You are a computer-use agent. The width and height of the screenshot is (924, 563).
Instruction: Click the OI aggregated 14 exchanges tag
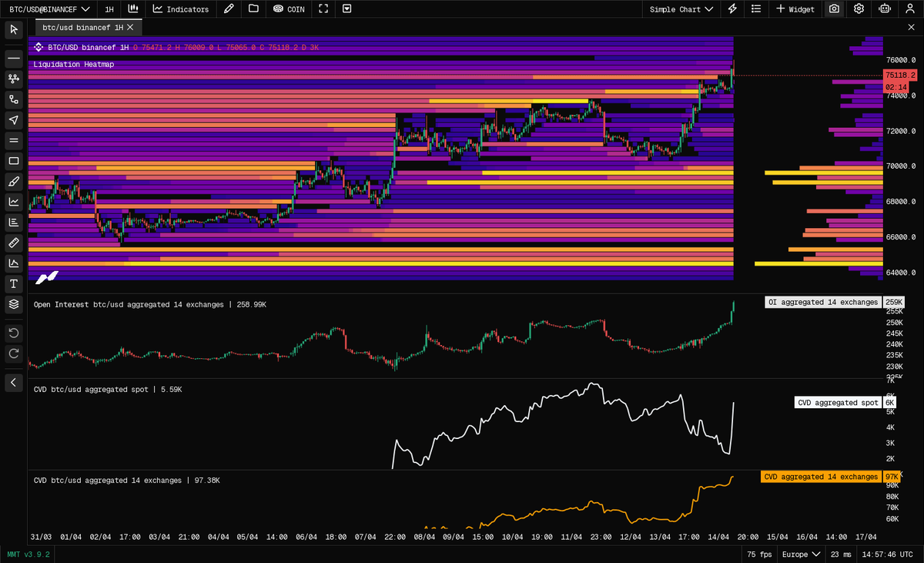click(823, 303)
